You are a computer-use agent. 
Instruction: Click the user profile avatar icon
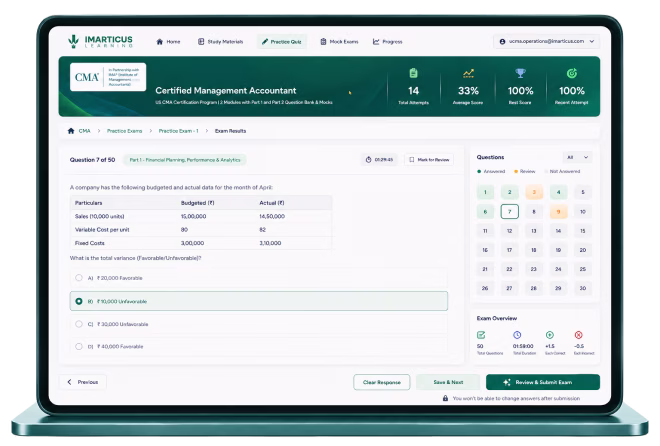[x=502, y=42]
